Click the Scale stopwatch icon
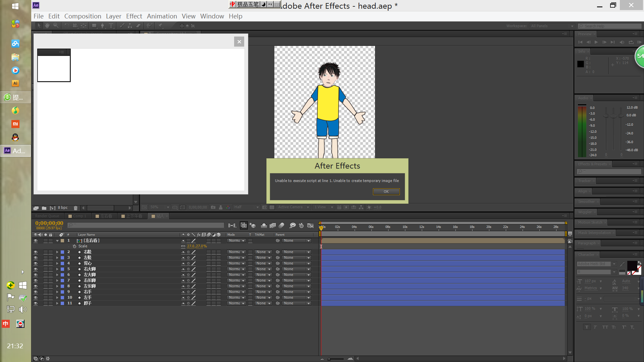This screenshot has width=644, height=362. point(74,246)
